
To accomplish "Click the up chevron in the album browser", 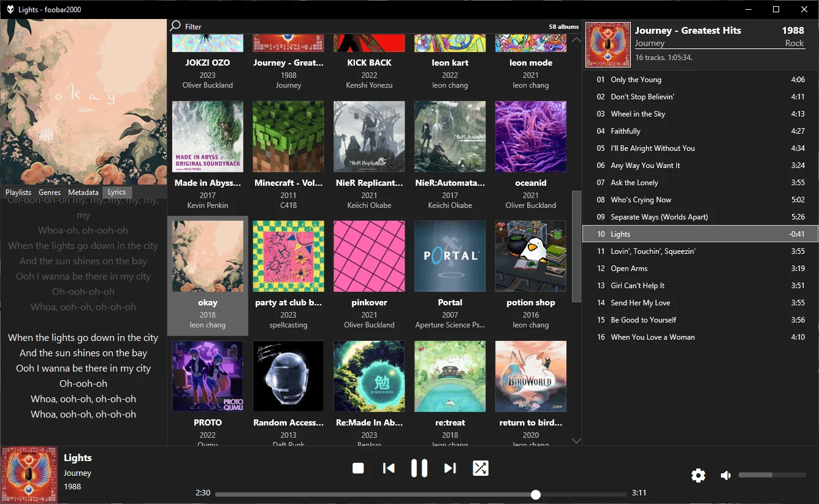I will coord(576,39).
